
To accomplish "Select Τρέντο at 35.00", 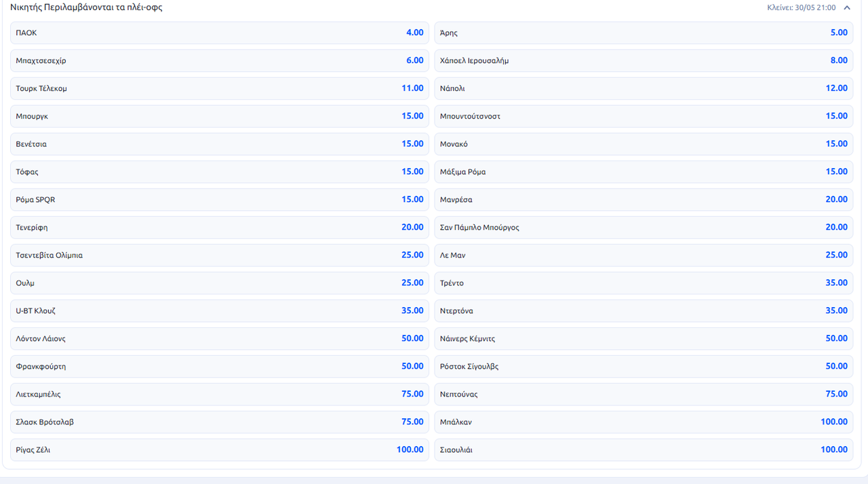I will 644,283.
